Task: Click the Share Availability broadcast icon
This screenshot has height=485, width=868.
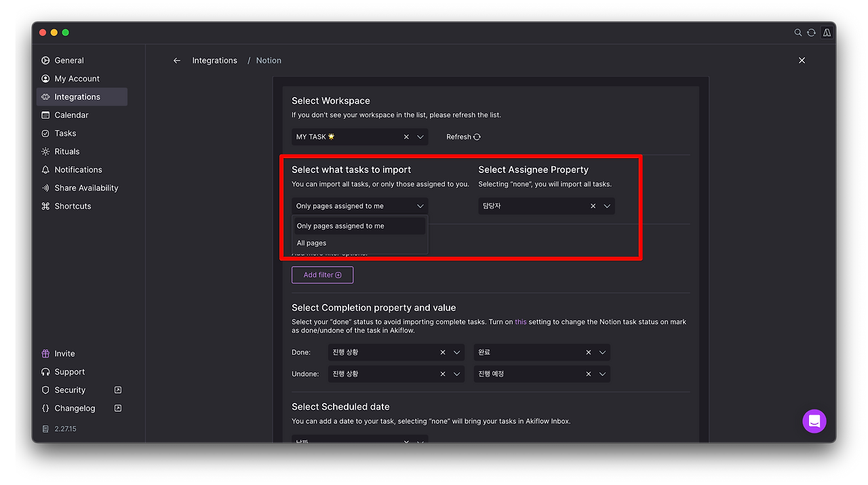Action: click(45, 188)
